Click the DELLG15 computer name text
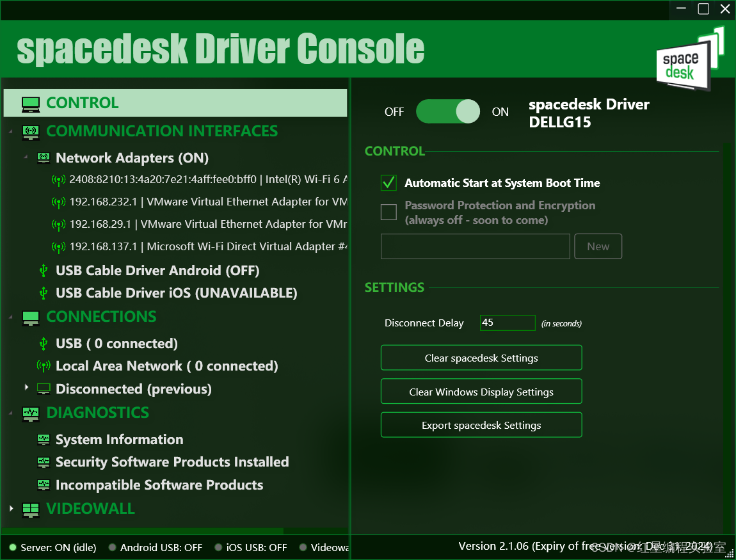The height and width of the screenshot is (560, 736). (x=559, y=122)
